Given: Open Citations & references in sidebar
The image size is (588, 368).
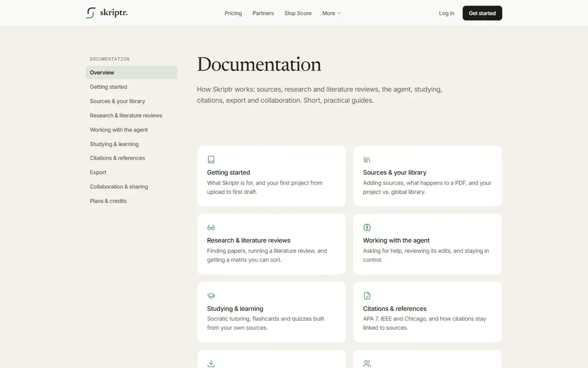Looking at the screenshot, I should 117,158.
